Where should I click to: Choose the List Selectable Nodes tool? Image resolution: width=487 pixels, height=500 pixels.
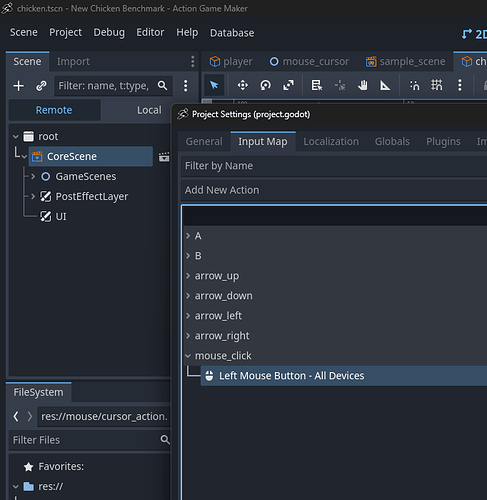tap(317, 85)
